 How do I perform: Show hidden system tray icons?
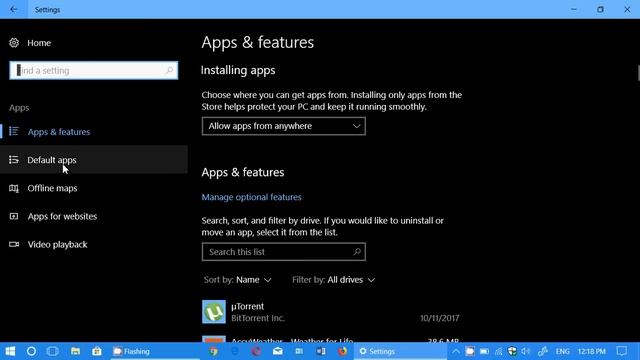pos(456,351)
